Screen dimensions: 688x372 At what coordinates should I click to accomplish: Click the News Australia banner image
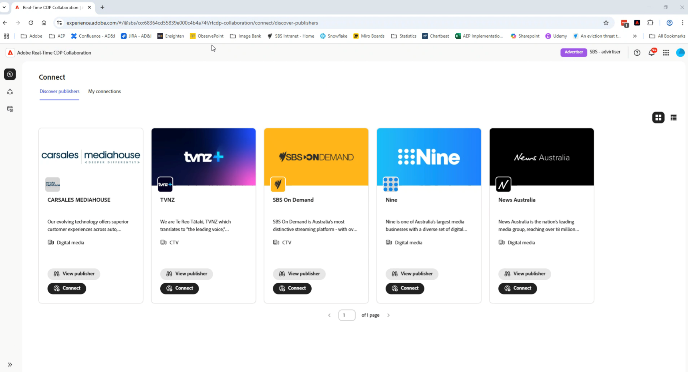coord(542,157)
